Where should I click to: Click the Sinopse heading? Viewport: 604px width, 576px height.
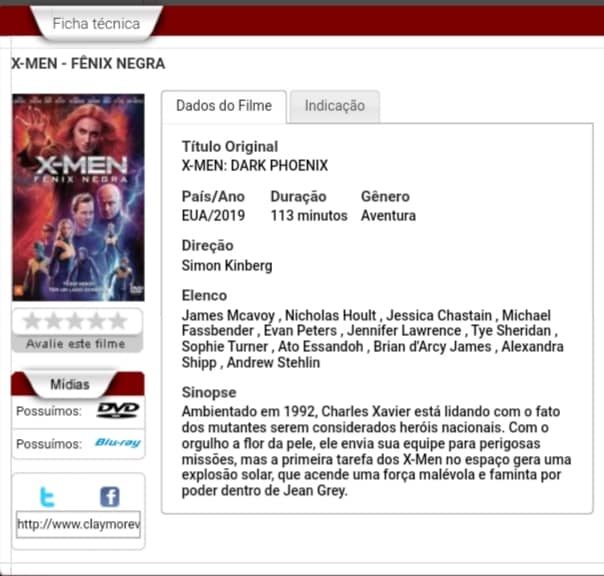point(209,393)
